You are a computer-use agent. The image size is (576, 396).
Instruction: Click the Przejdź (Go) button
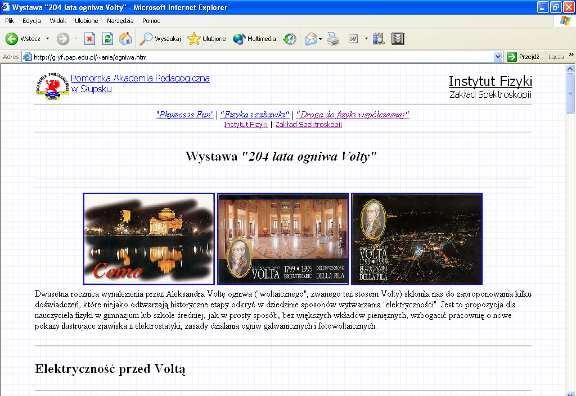point(523,57)
